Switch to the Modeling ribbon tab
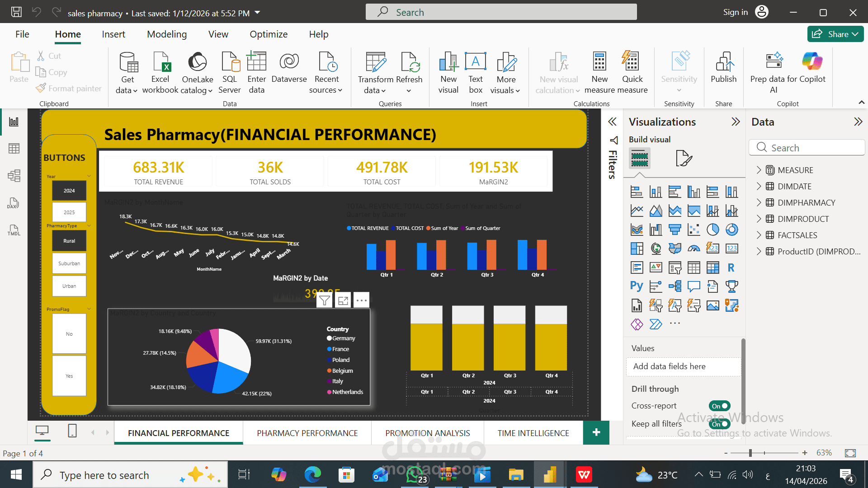This screenshot has height=488, width=868. tap(167, 34)
